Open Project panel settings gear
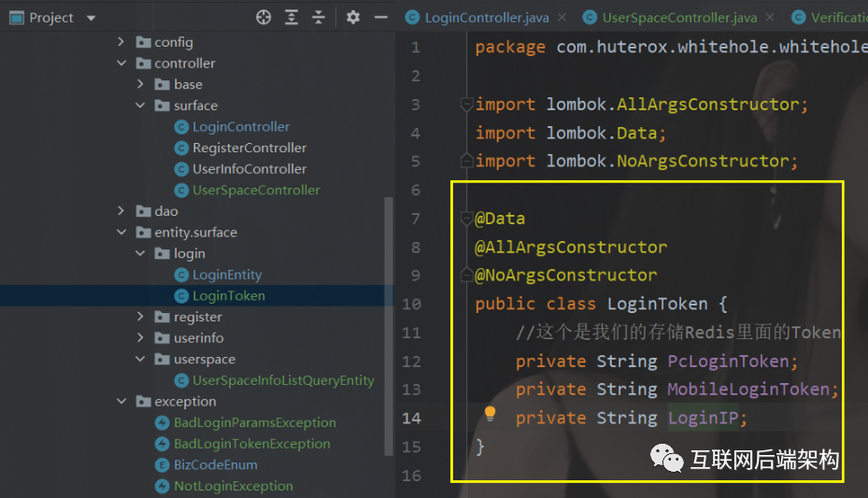Viewport: 868px width, 498px height. pos(352,18)
